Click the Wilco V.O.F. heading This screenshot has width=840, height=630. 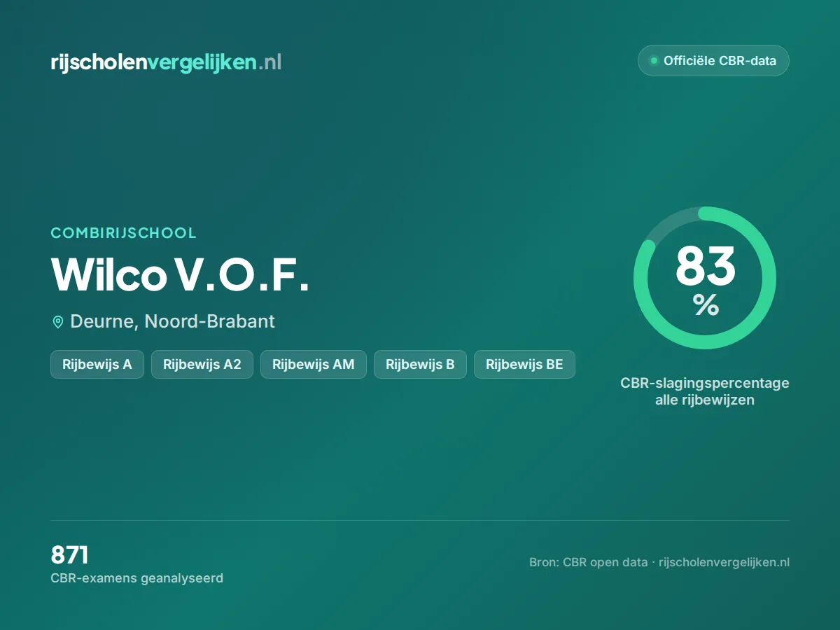point(180,275)
